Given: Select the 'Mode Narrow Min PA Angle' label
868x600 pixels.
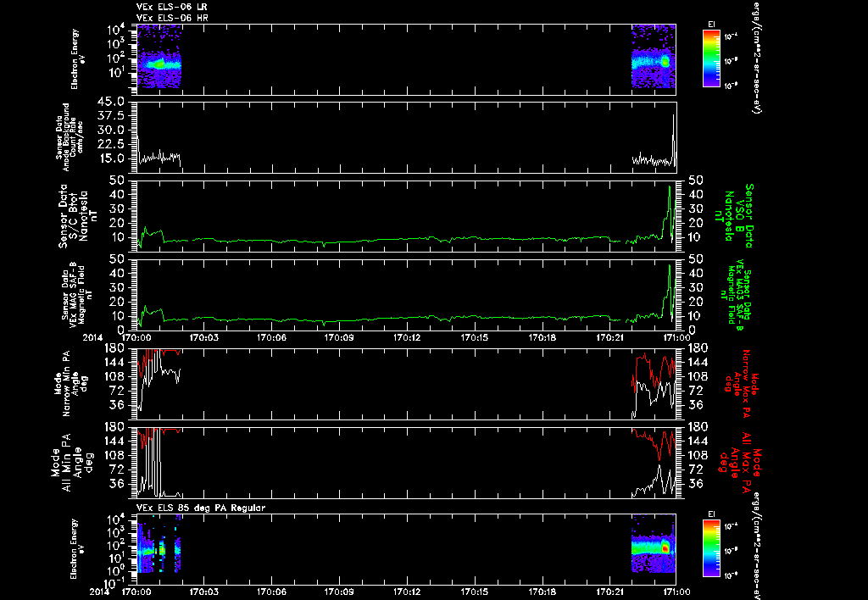Looking at the screenshot, I should pyautogui.click(x=71, y=384).
